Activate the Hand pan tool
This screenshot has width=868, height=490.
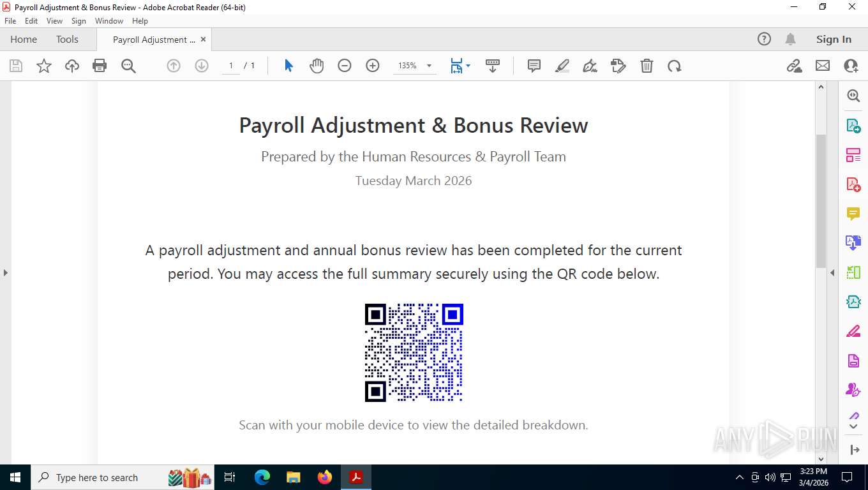[317, 66]
